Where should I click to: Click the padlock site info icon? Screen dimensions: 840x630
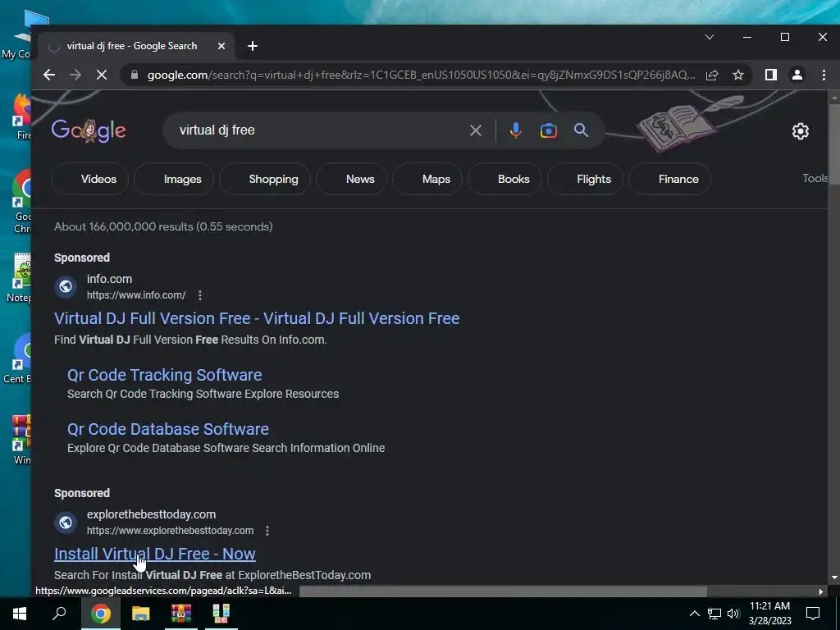tap(135, 75)
